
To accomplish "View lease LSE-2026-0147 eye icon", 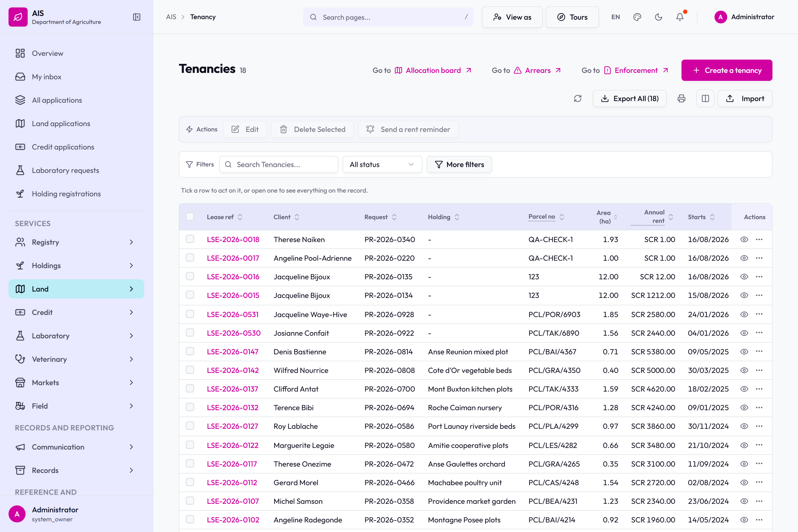I will coord(744,351).
